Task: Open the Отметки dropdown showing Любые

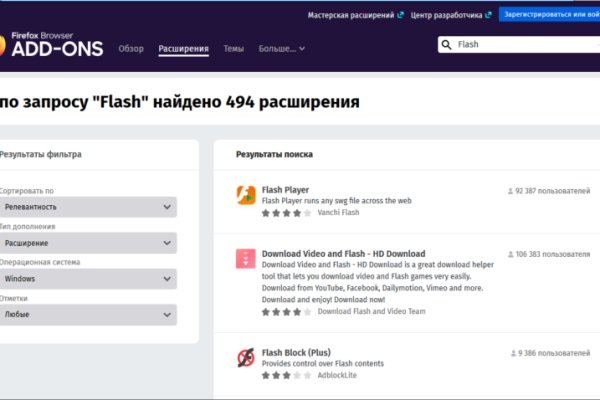Action: [88, 315]
